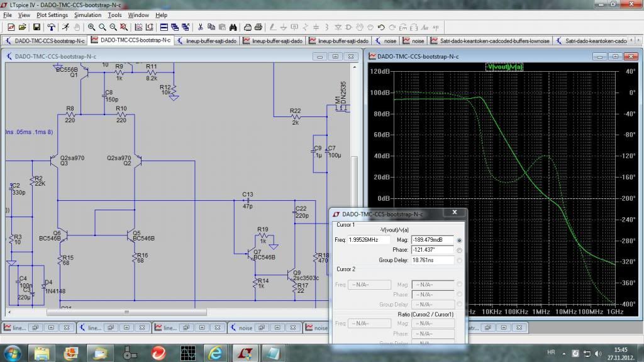Open the File menu
This screenshot has height=362, width=644.
point(8,15)
